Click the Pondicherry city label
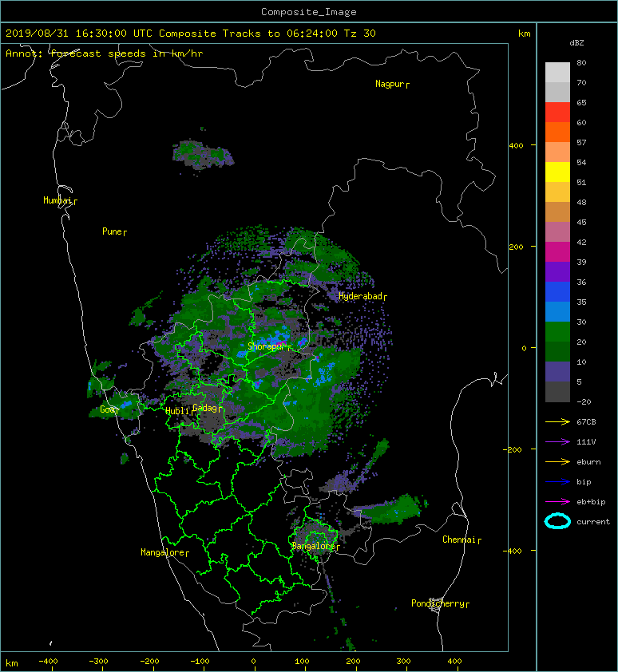The height and width of the screenshot is (672, 618). tap(438, 603)
